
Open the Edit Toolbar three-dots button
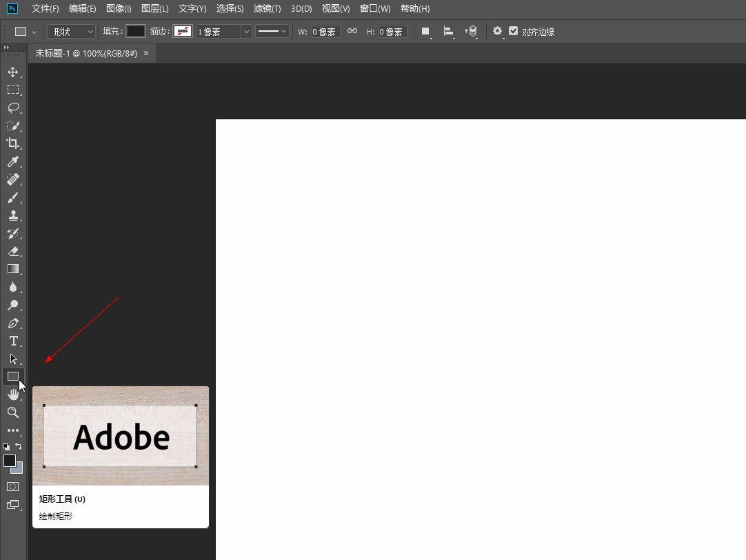point(13,430)
